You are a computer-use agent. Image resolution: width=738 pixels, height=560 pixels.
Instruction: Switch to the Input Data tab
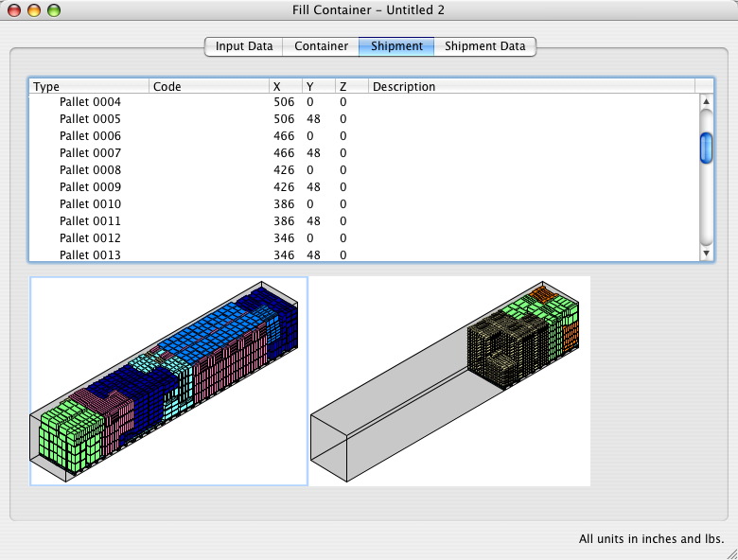point(244,46)
